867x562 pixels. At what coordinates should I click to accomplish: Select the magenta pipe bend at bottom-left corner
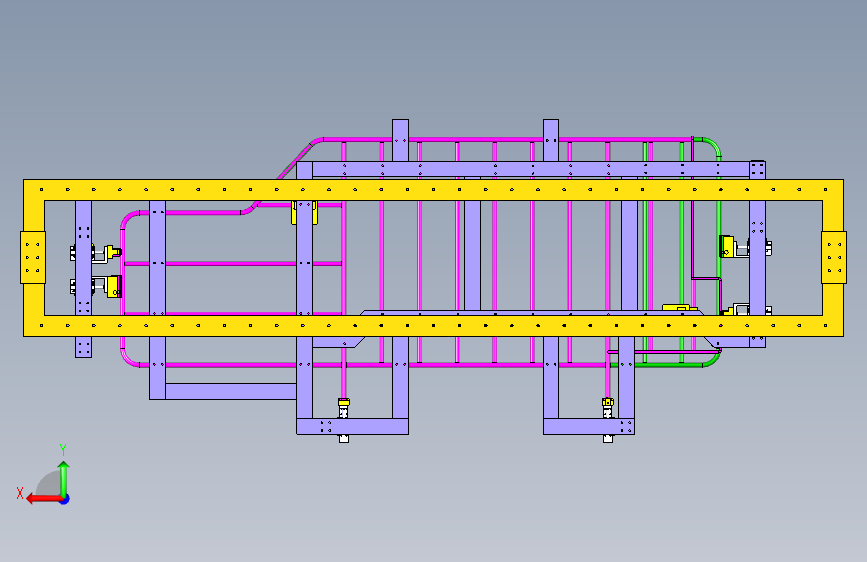pos(128,358)
